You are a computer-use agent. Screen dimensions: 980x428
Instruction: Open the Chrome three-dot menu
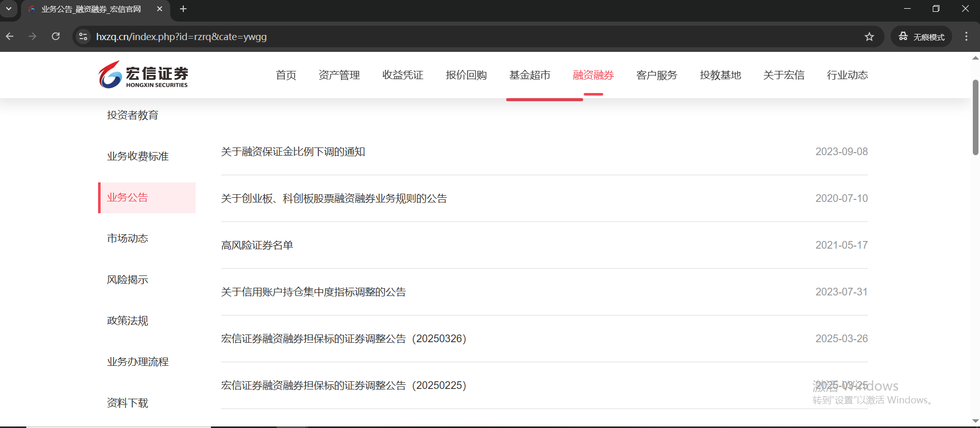click(x=966, y=36)
